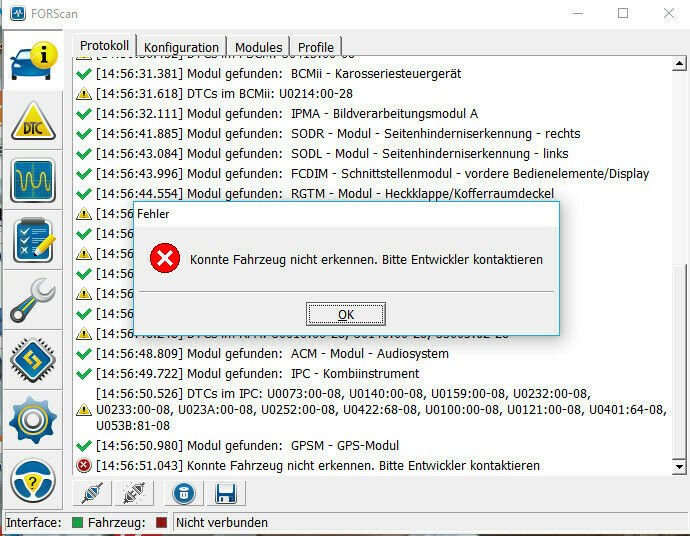This screenshot has height=536, width=690.
Task: Select the final 'Konnte Fahrzeug nicht erkennen' log line
Action: (x=318, y=466)
